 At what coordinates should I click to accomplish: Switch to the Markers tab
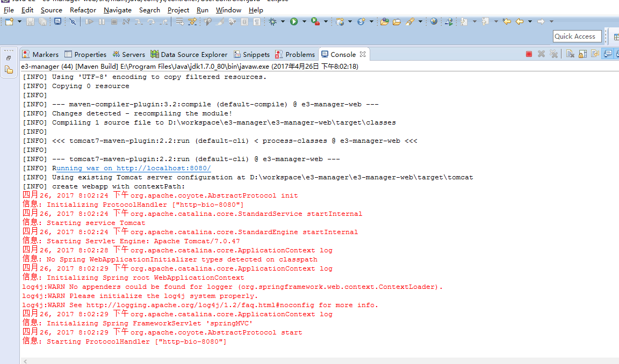coord(40,54)
